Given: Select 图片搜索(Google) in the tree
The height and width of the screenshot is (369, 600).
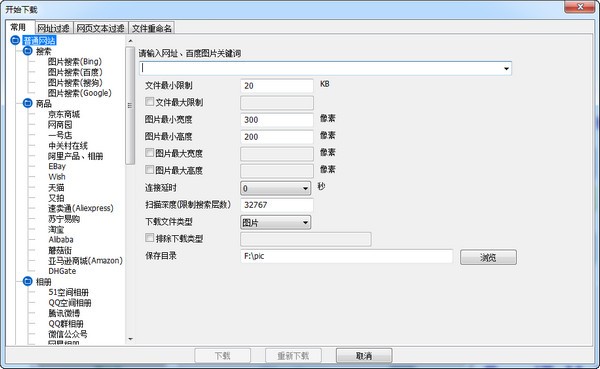Looking at the screenshot, I should point(80,93).
